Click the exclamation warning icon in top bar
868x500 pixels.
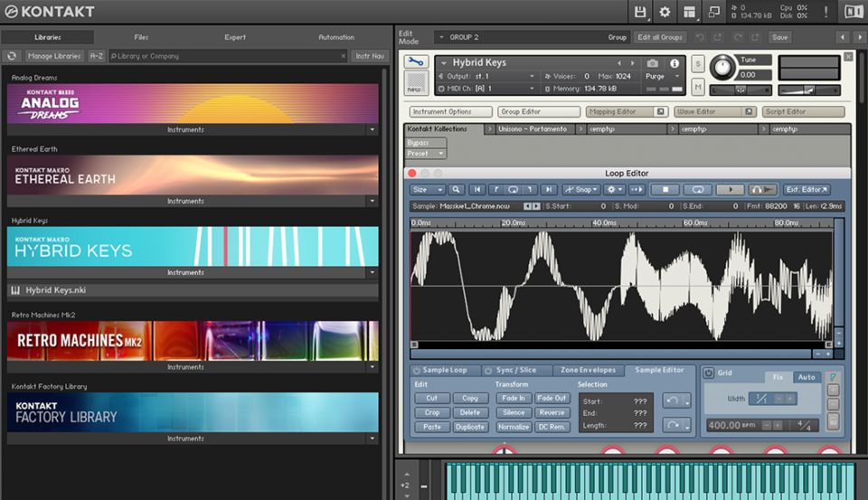point(826,12)
